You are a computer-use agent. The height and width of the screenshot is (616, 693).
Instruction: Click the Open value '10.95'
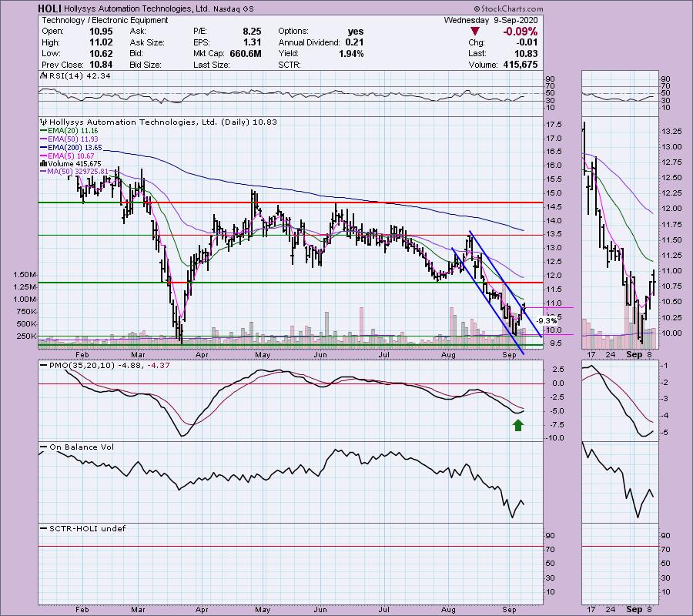[x=101, y=32]
